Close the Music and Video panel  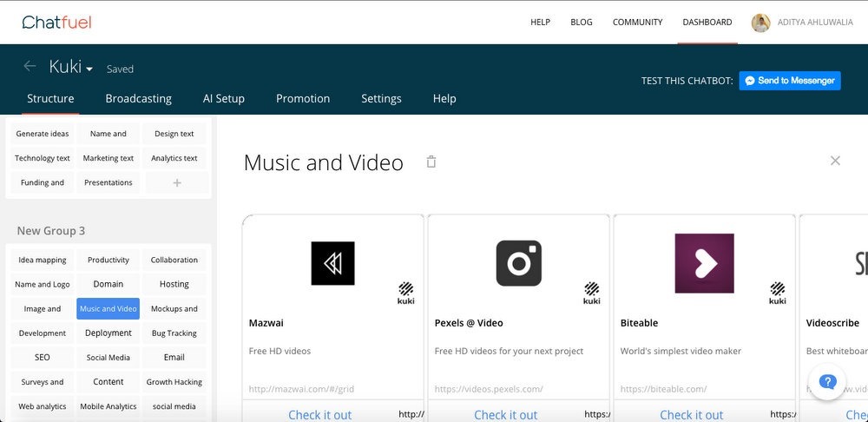(x=835, y=161)
